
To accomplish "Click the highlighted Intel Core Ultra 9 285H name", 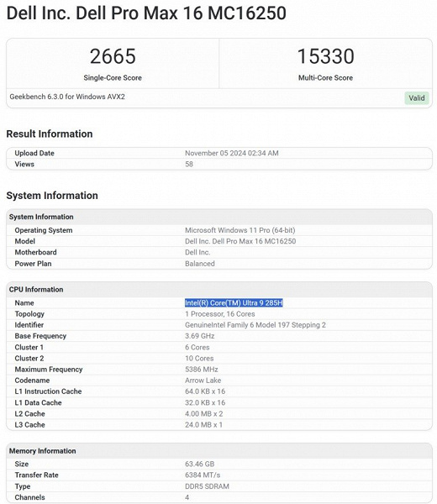I will coord(234,302).
